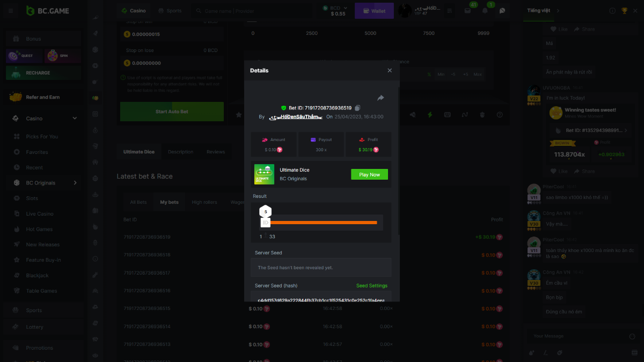644x362 pixels.
Task: Expand the BC Originals submenu arrow
Action: coord(75,183)
